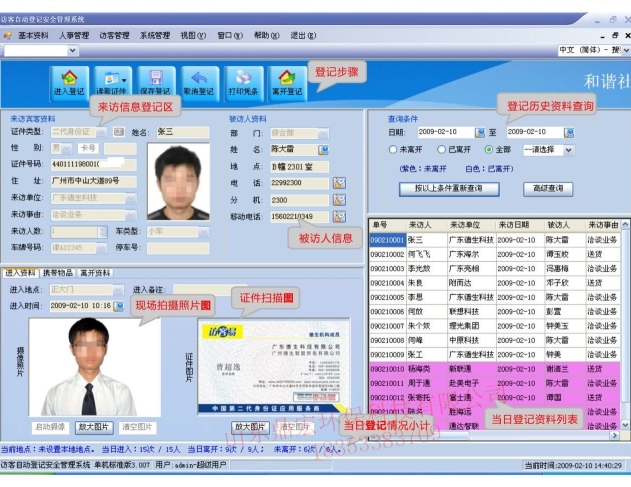Click the 保存登记 save icon
Screen dimensions: 631x487
point(155,81)
